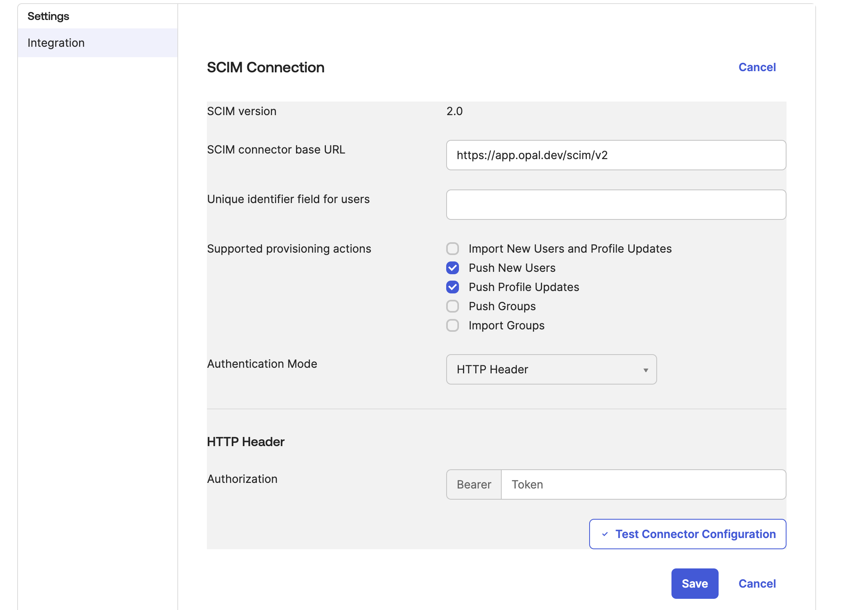Uncheck the Push New Users checkbox
The width and height of the screenshot is (868, 610).
click(x=453, y=268)
